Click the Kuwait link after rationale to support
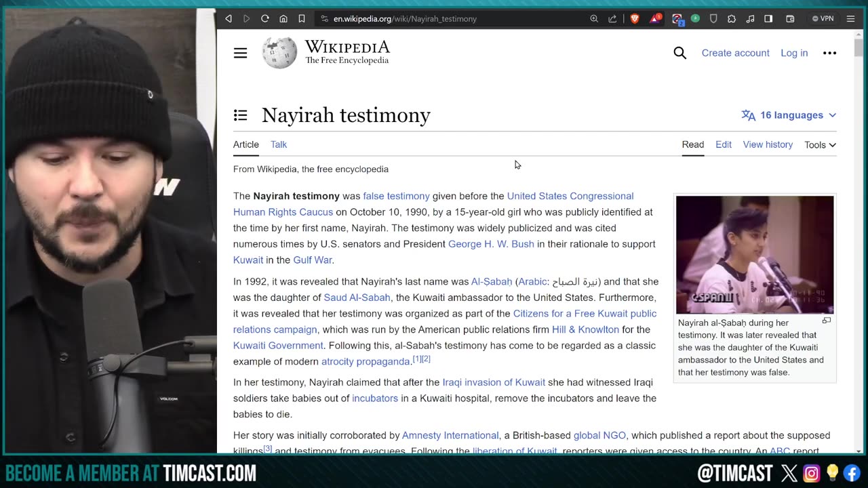Image resolution: width=868 pixels, height=488 pixels. coord(248,260)
